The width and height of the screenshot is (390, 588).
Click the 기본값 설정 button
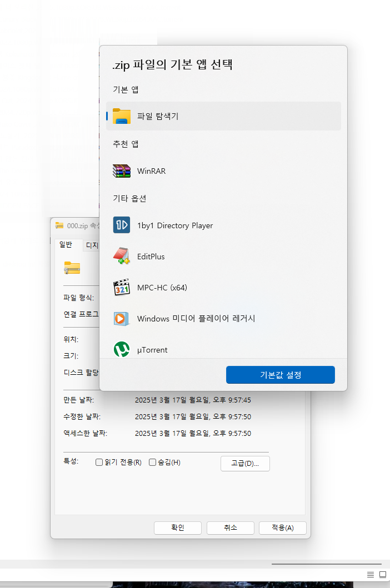pyautogui.click(x=281, y=375)
